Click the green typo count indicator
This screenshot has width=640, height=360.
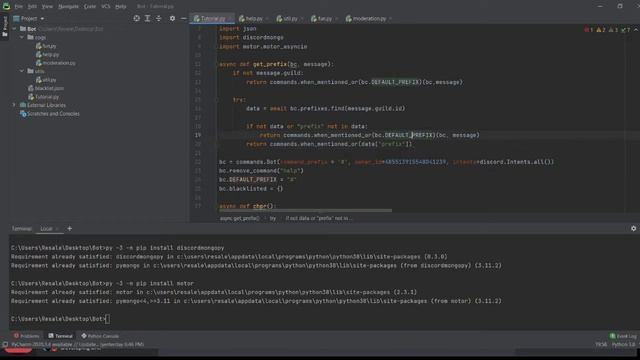(x=625, y=30)
